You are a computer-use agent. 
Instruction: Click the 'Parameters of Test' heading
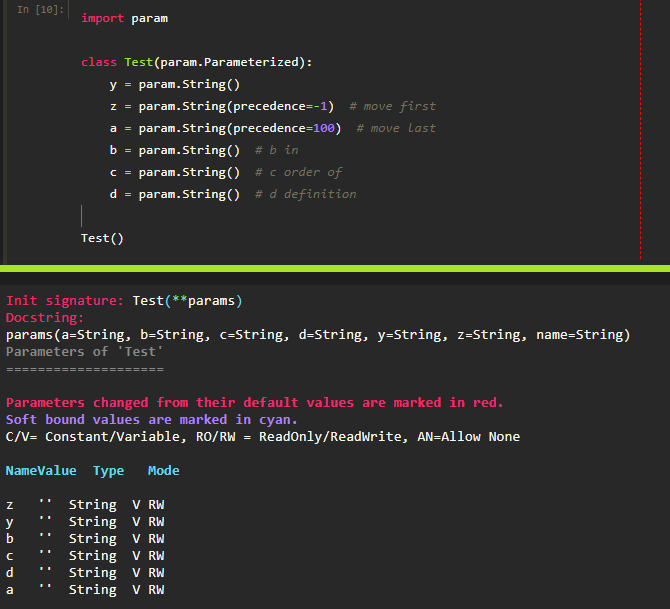85,352
